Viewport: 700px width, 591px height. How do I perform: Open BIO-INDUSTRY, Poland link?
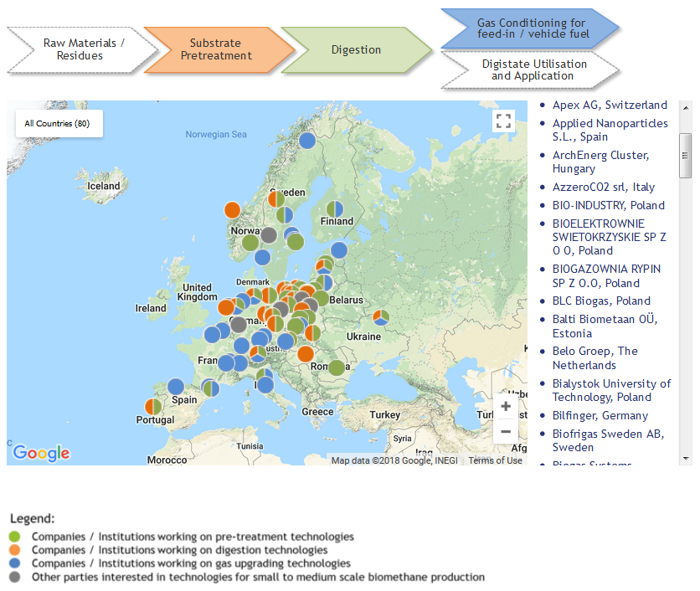tap(609, 205)
